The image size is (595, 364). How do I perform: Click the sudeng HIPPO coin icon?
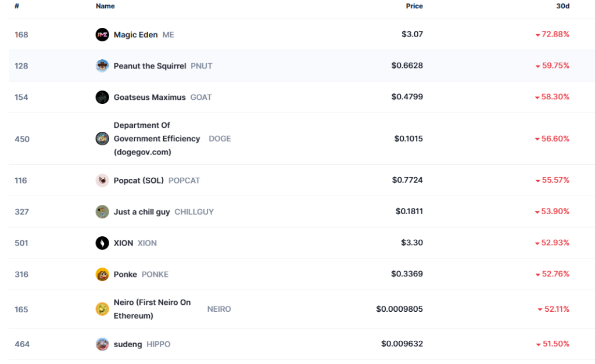click(x=102, y=344)
